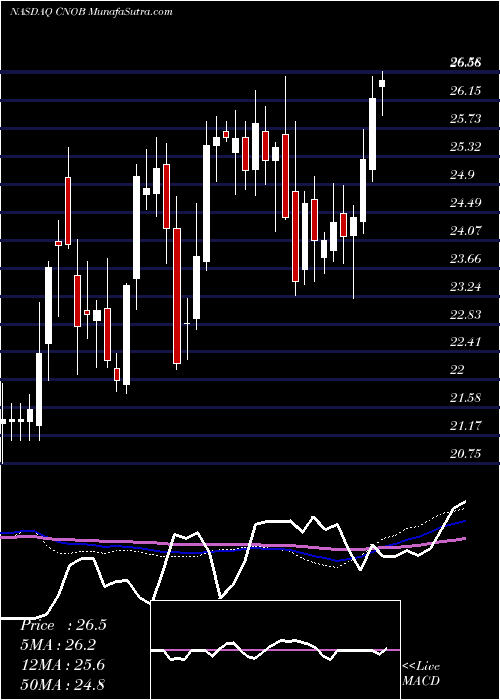Screen dimensions: 500x700
Task: Select the 25.32 price axis label
Action: (465, 147)
